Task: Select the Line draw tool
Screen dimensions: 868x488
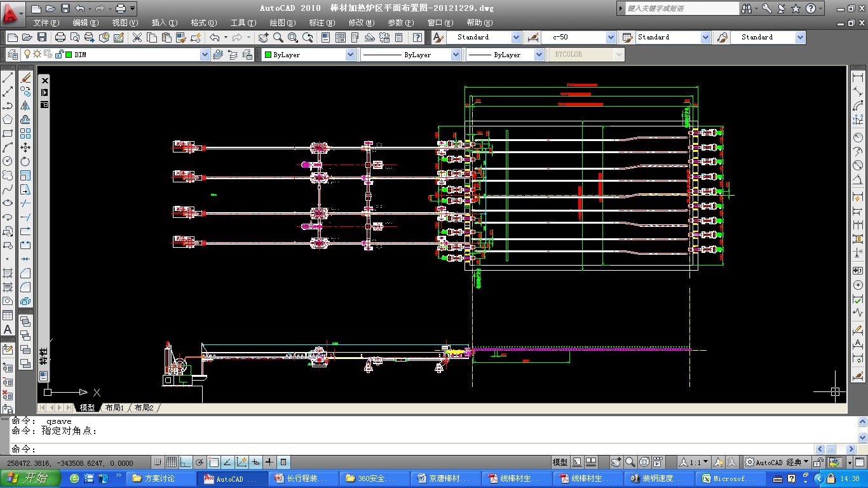Action: pos(8,78)
